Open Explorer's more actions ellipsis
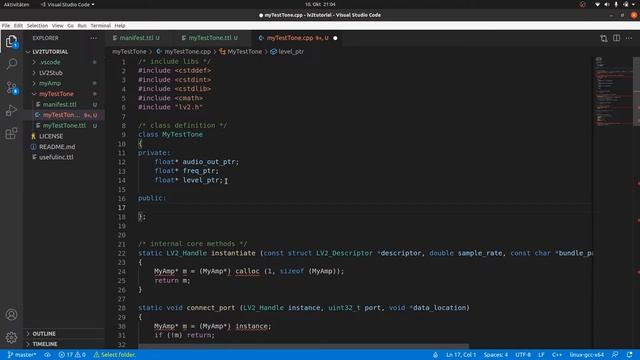 [x=93, y=38]
